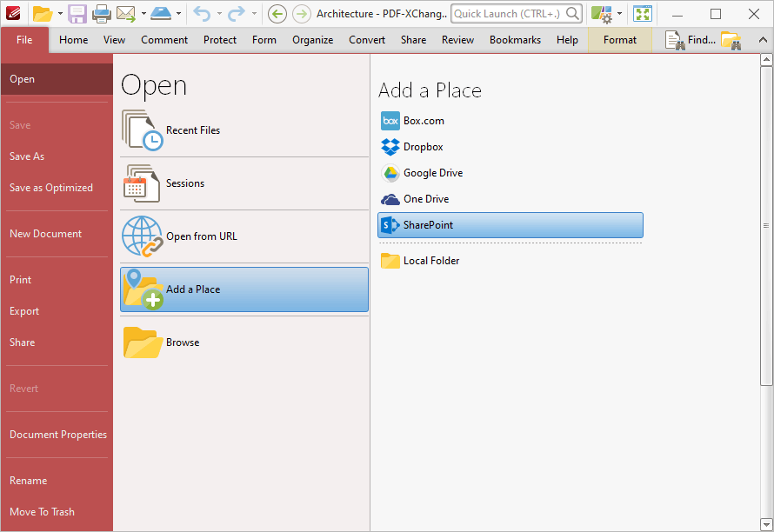Select Move To Trash in sidebar
774x532 pixels.
(57, 512)
